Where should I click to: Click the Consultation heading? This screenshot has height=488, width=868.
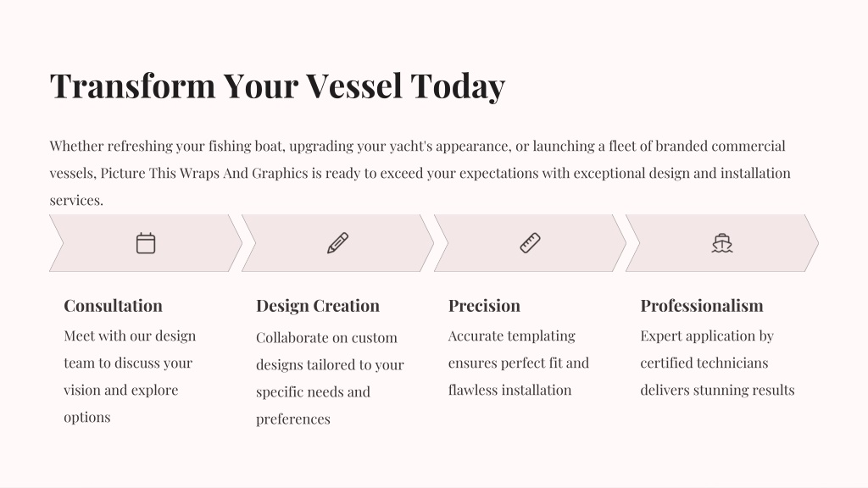pyautogui.click(x=113, y=305)
